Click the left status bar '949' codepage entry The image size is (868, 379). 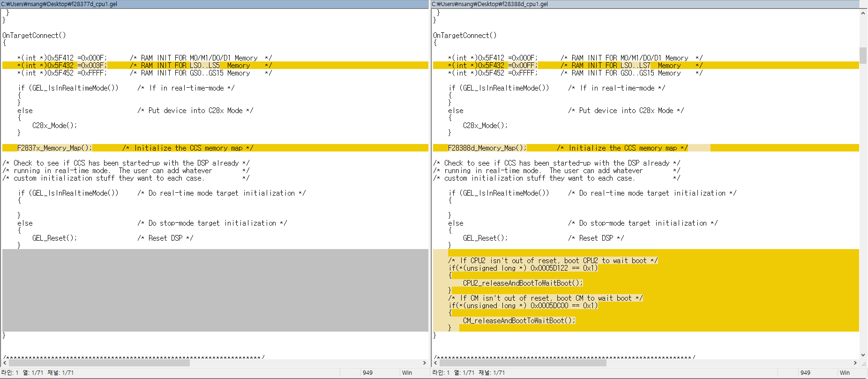pos(367,373)
